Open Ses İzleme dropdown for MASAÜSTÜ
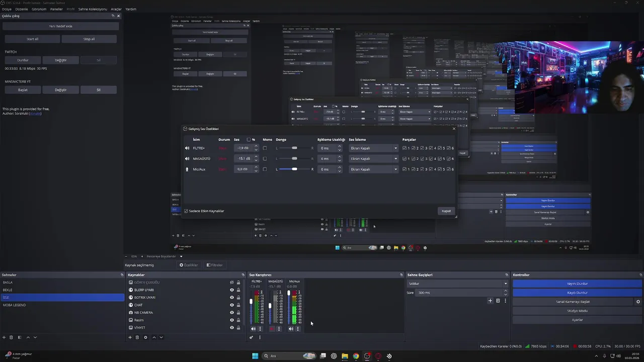Viewport: 644px width, 362px height. 373,159
